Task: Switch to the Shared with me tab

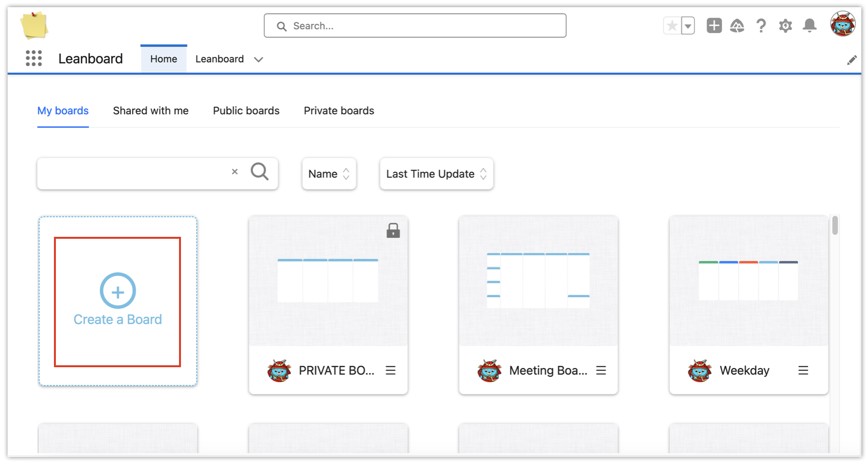Action: tap(150, 111)
